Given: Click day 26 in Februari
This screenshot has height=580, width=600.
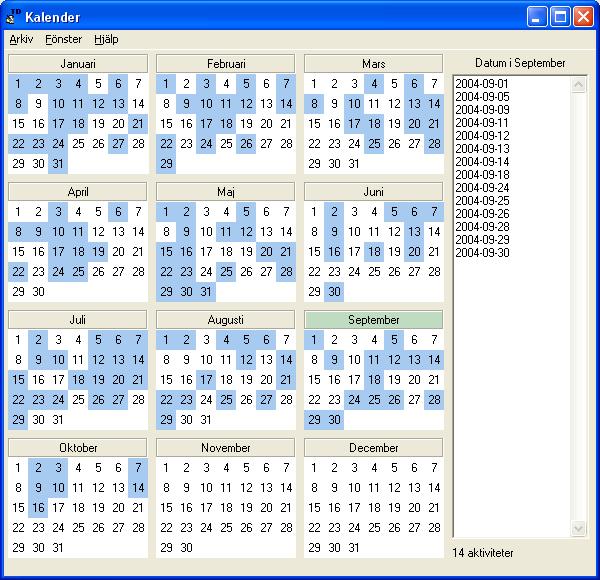Looking at the screenshot, I should (246, 144).
